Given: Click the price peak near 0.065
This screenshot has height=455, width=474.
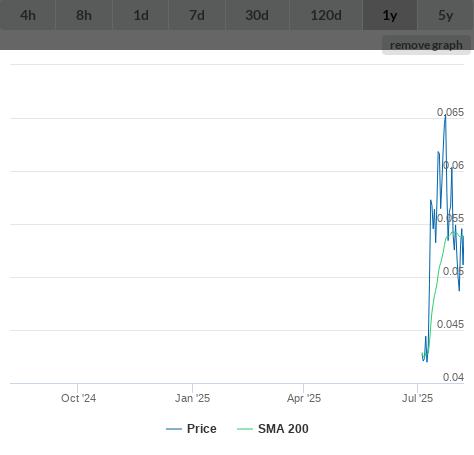Looking at the screenshot, I should 445,115.
